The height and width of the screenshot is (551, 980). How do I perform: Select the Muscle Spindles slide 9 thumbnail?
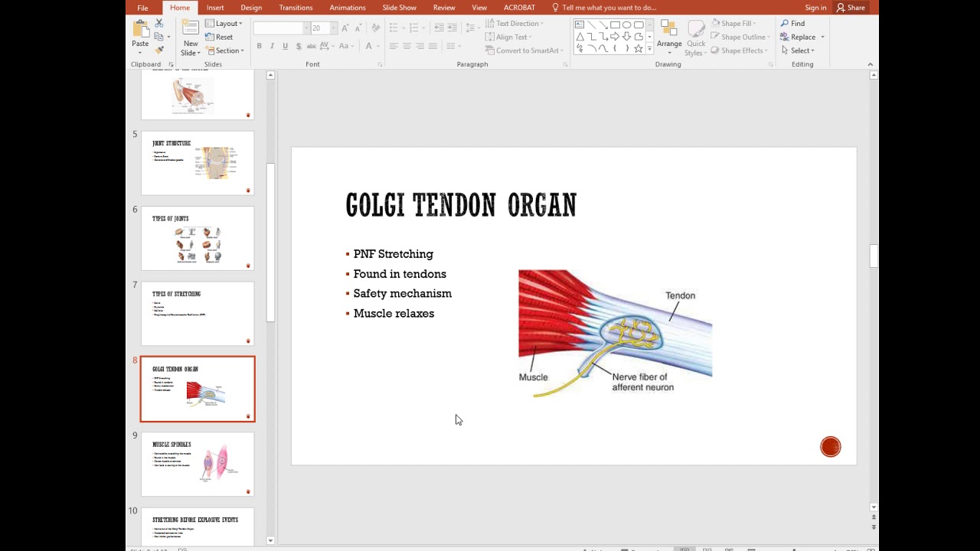tap(198, 465)
